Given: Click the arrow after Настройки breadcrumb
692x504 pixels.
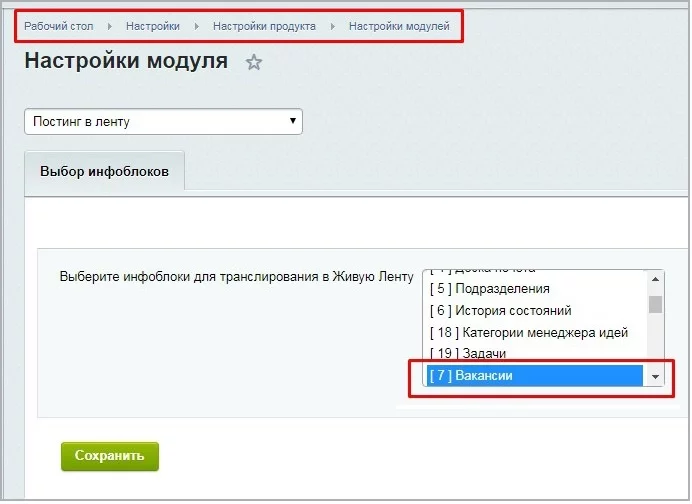Looking at the screenshot, I should pyautogui.click(x=197, y=25).
